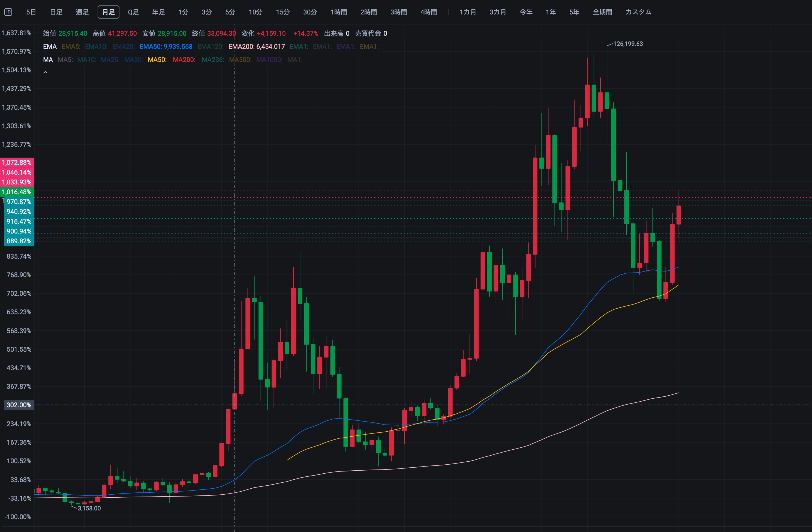Image resolution: width=812 pixels, height=532 pixels.
Task: Select the 2時間 interval
Action: pyautogui.click(x=369, y=12)
